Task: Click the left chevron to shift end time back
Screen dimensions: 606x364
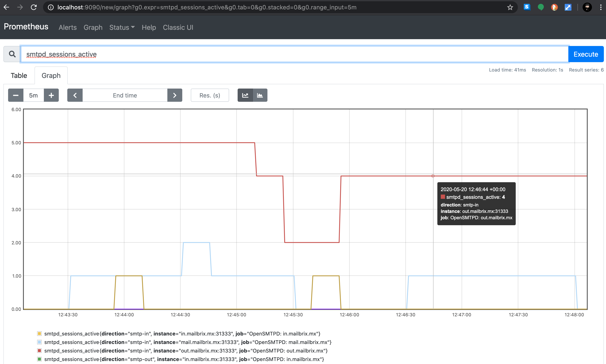Action: coord(75,95)
